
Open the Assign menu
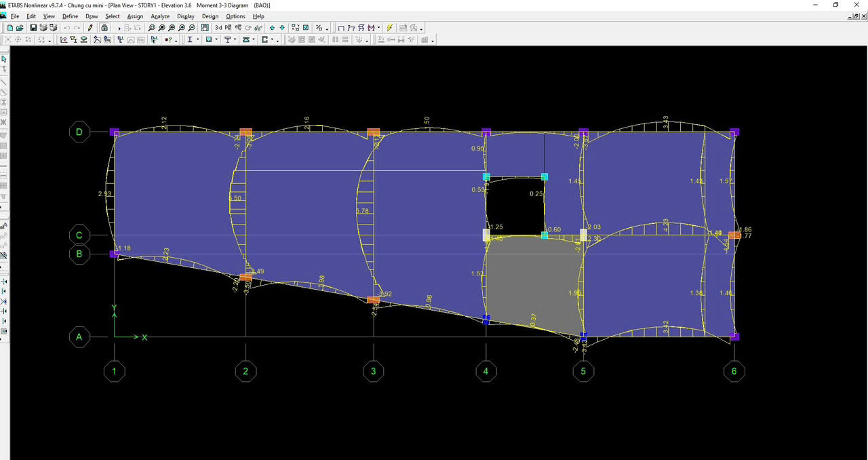(135, 16)
